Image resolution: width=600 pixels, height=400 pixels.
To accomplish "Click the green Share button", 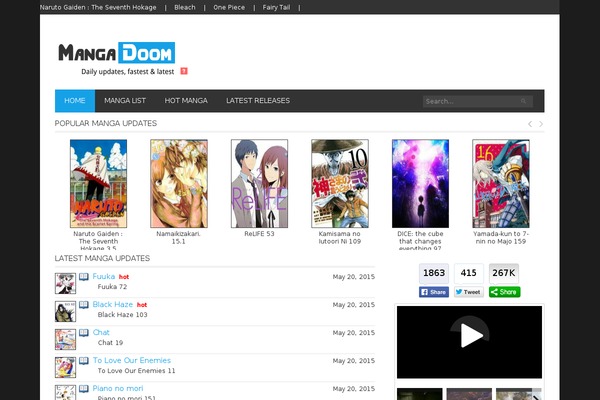I will point(504,292).
